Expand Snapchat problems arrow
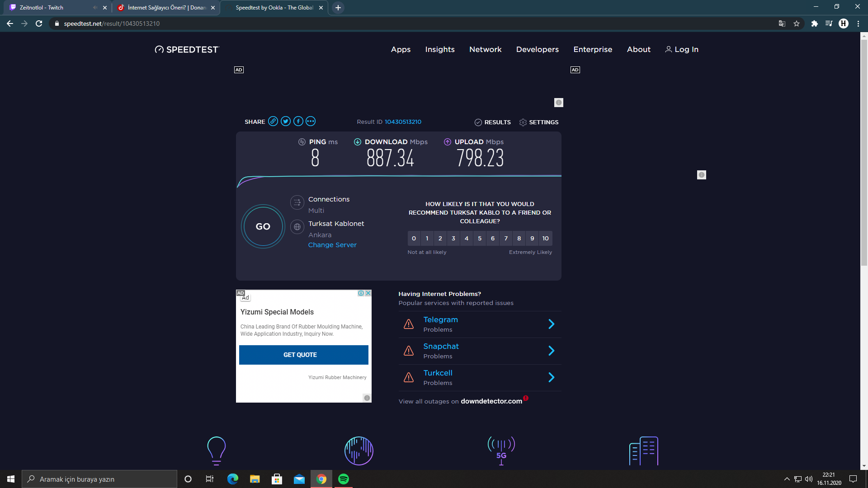Viewport: 868px width, 488px height. [551, 351]
